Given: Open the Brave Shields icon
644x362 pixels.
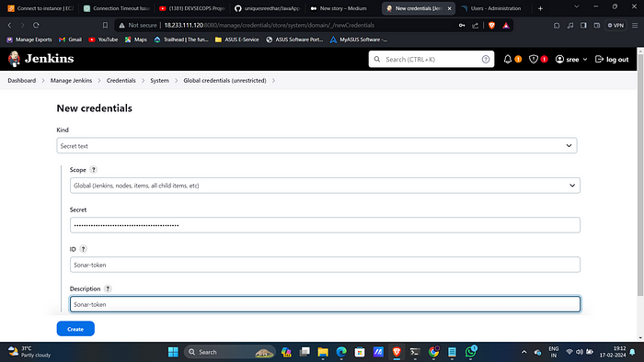Looking at the screenshot, I should click(491, 25).
